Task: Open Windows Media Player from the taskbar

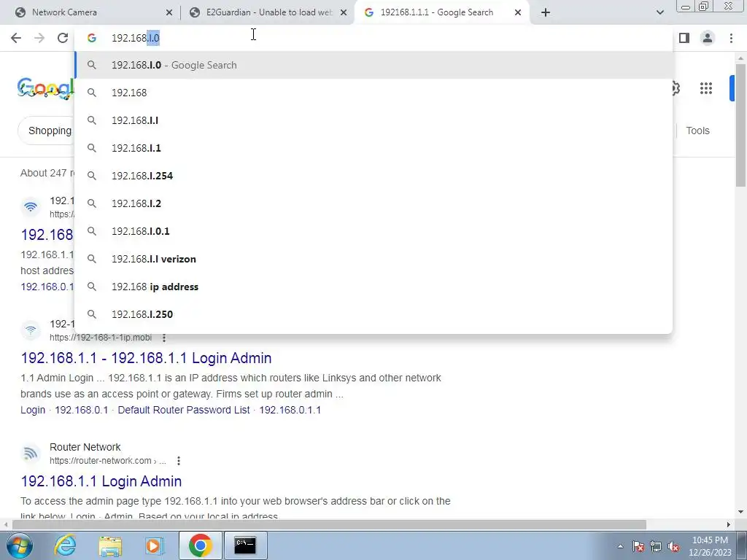Action: pos(155,545)
